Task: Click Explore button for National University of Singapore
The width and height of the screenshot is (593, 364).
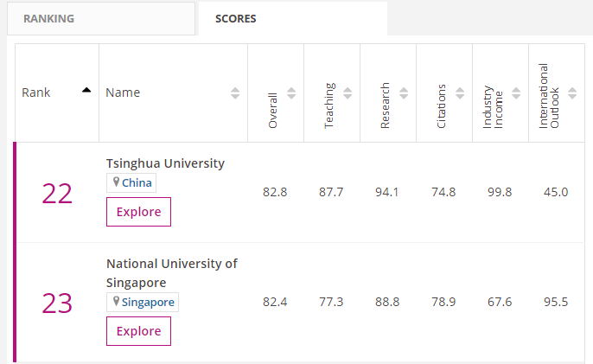Action: pyautogui.click(x=139, y=331)
